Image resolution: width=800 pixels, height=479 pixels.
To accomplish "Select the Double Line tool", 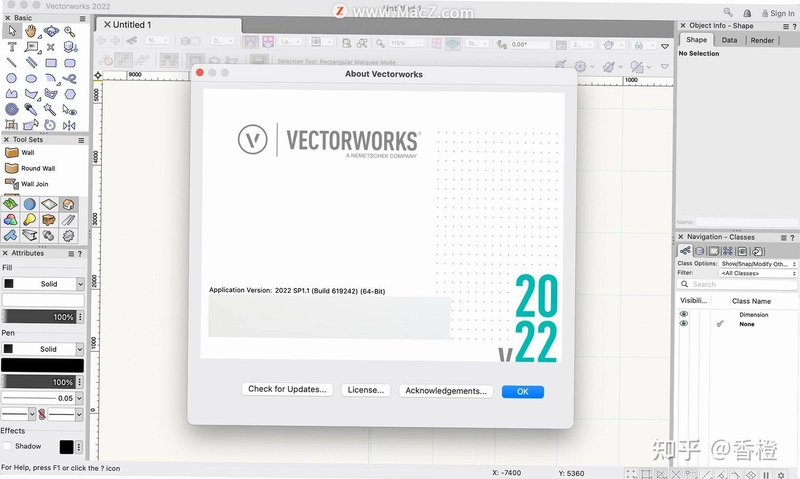I will [x=31, y=63].
